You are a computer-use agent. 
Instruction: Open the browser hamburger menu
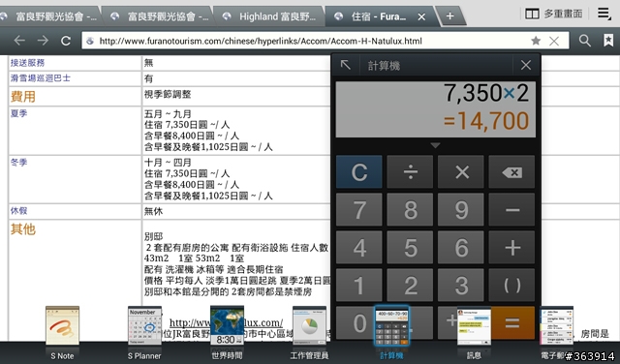tap(604, 14)
